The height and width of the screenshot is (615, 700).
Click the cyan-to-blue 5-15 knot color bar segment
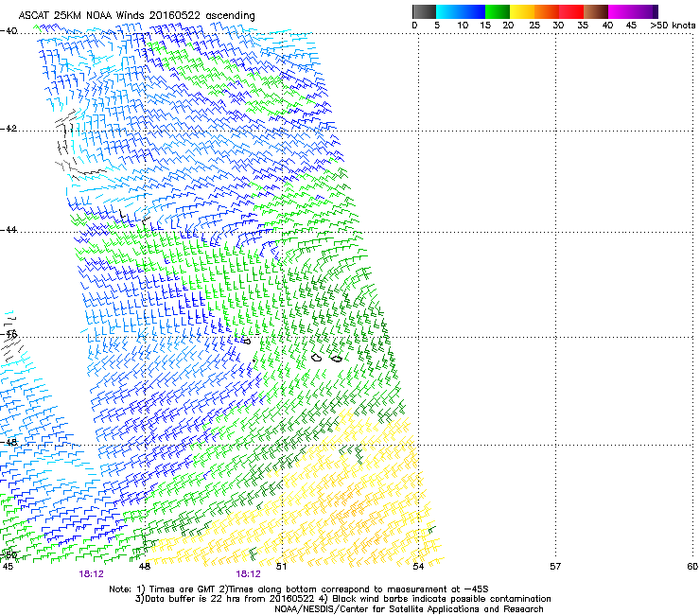point(461,11)
